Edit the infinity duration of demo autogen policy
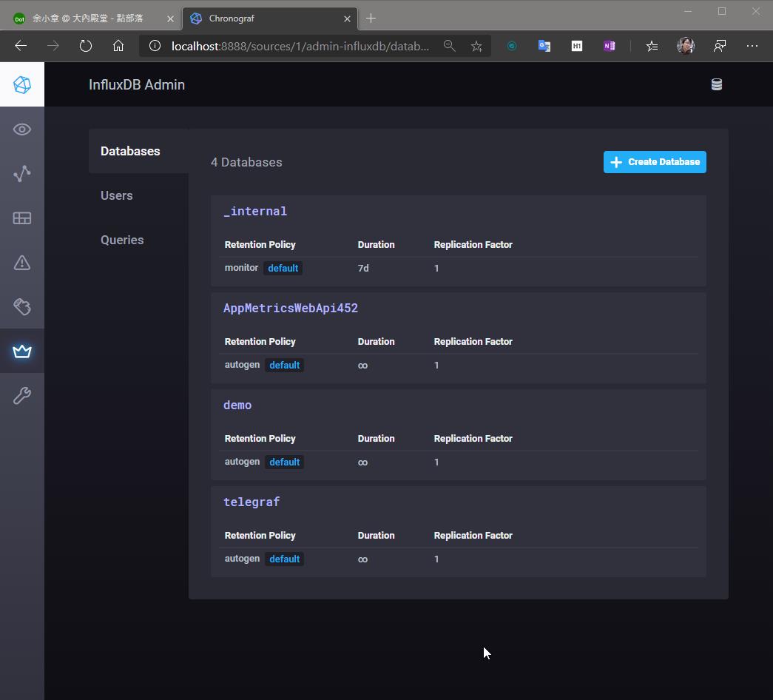773x700 pixels. (x=362, y=462)
